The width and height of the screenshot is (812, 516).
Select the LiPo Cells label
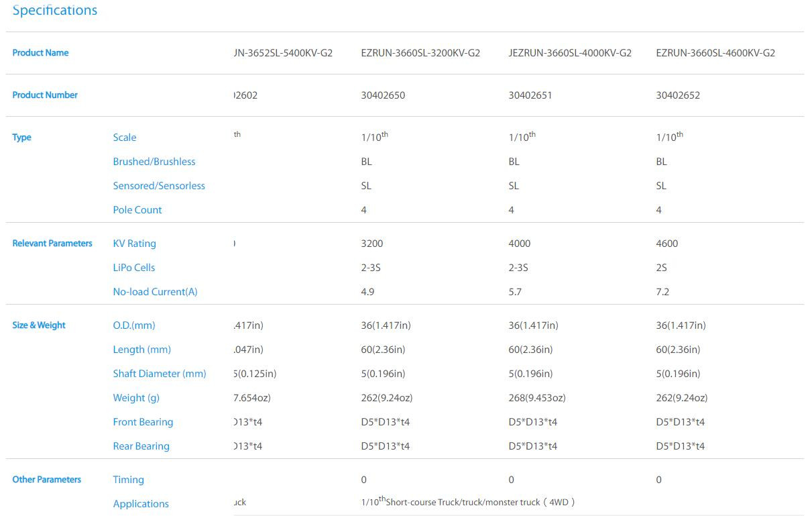point(134,268)
